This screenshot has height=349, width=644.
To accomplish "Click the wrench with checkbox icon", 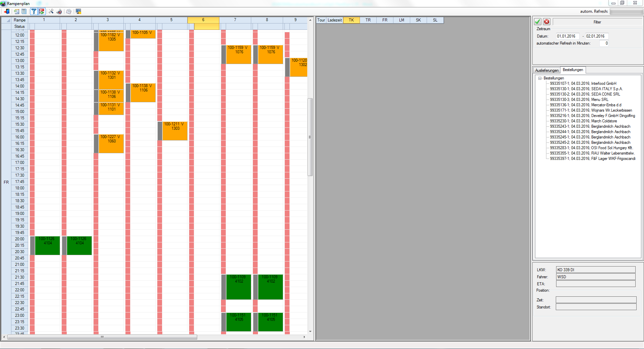I will pos(59,11).
